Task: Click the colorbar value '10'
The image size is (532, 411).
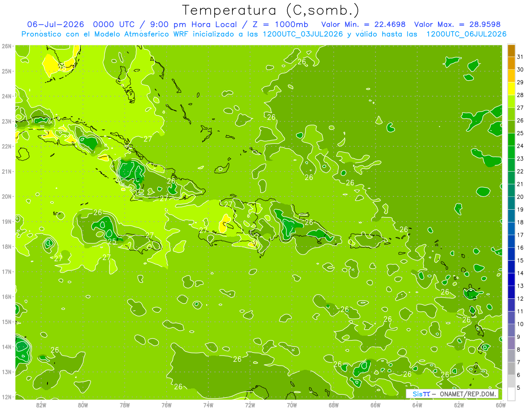Action: 520,324
